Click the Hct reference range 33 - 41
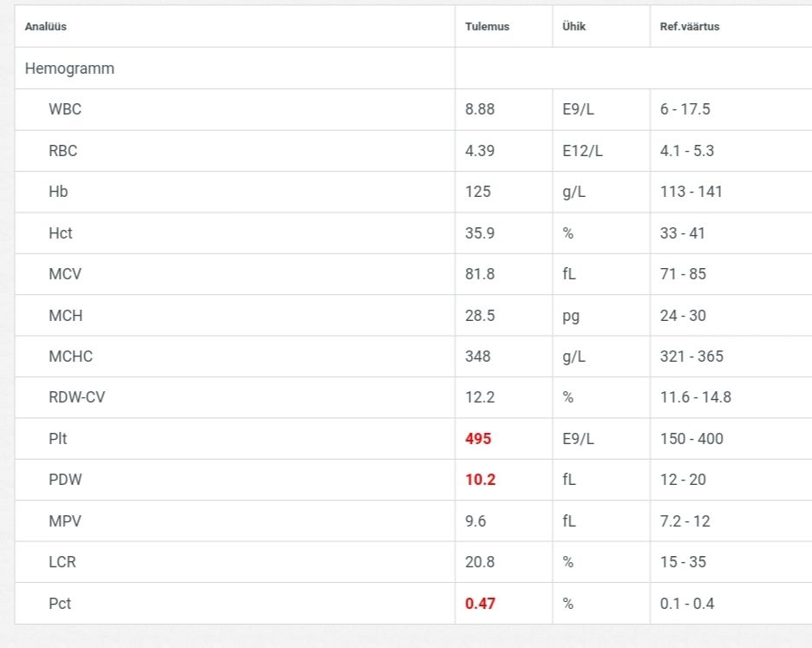 [683, 233]
